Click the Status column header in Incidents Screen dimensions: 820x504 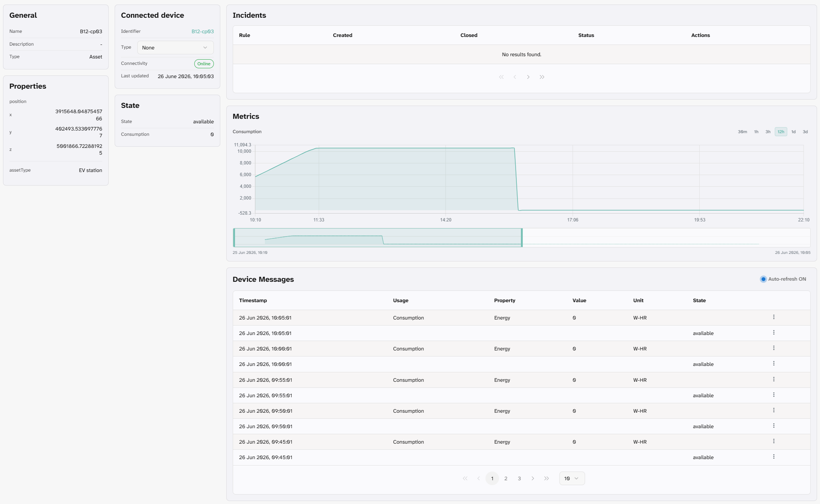586,35
